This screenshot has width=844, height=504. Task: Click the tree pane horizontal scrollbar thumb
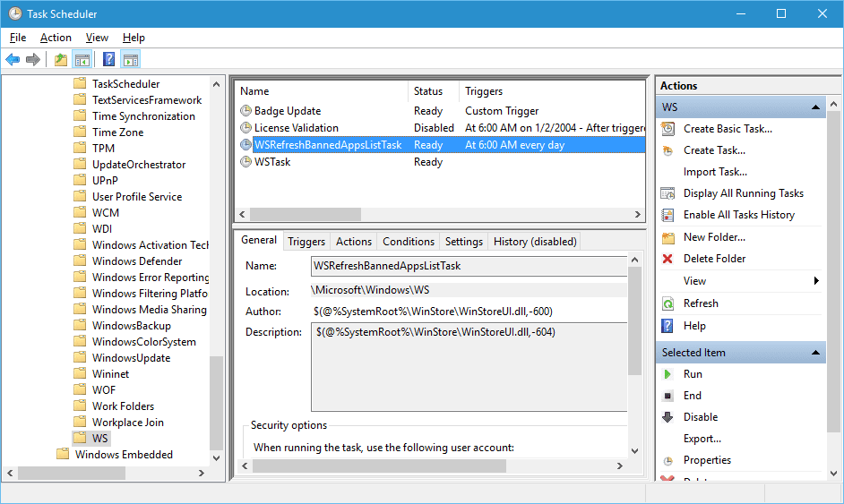click(x=72, y=473)
